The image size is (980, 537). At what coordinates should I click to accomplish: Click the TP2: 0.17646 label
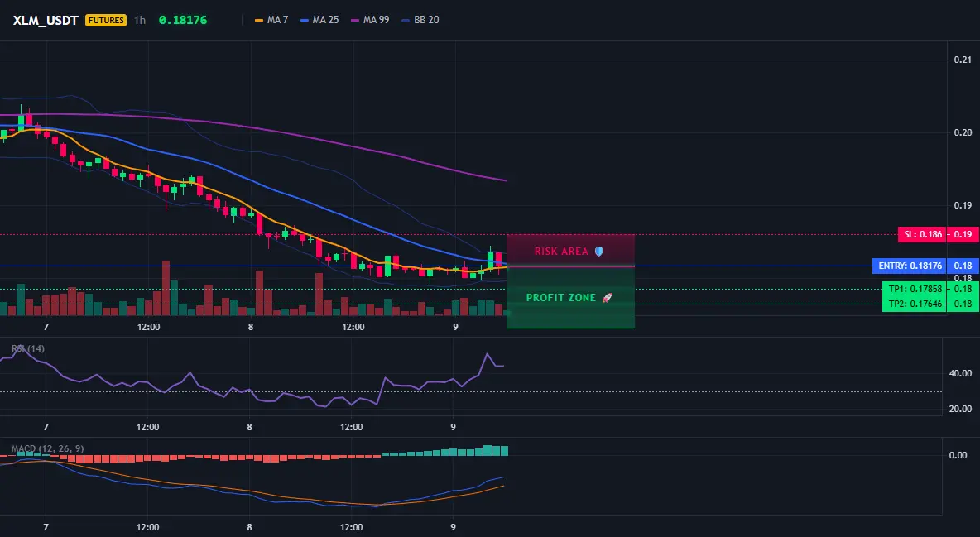914,304
